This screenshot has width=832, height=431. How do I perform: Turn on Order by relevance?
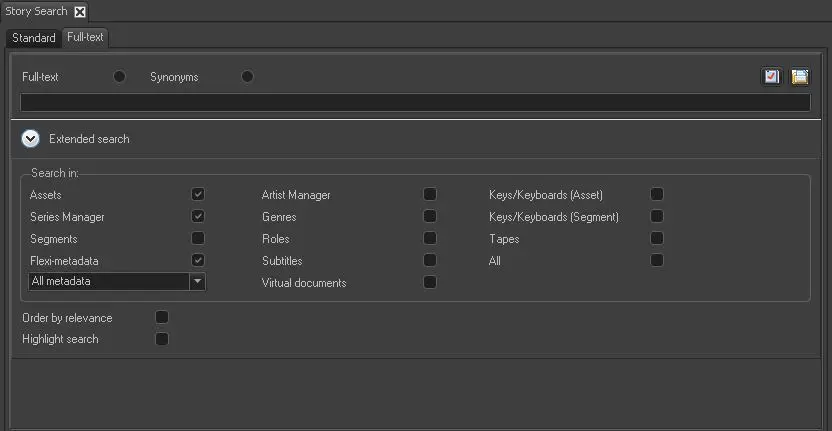pyautogui.click(x=162, y=317)
